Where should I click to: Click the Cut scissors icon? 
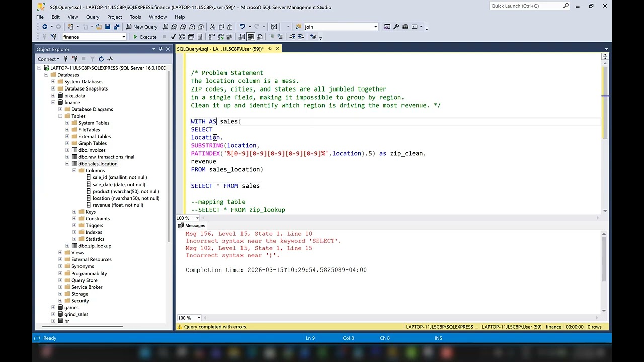(213, 27)
